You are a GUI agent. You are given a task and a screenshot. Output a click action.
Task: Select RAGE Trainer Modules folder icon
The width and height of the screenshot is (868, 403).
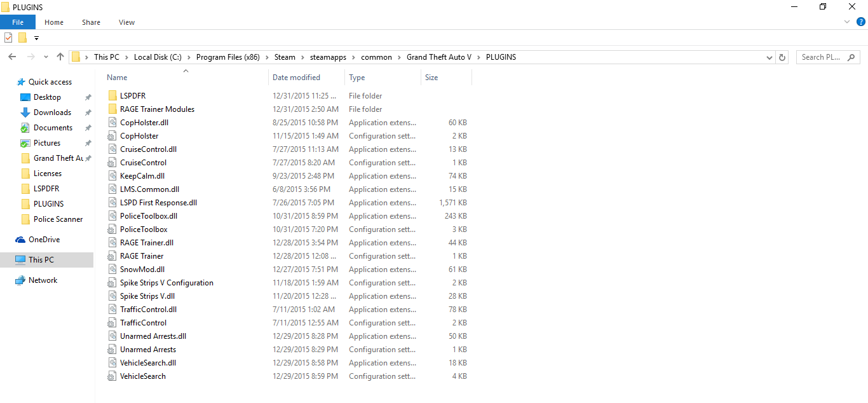(112, 109)
